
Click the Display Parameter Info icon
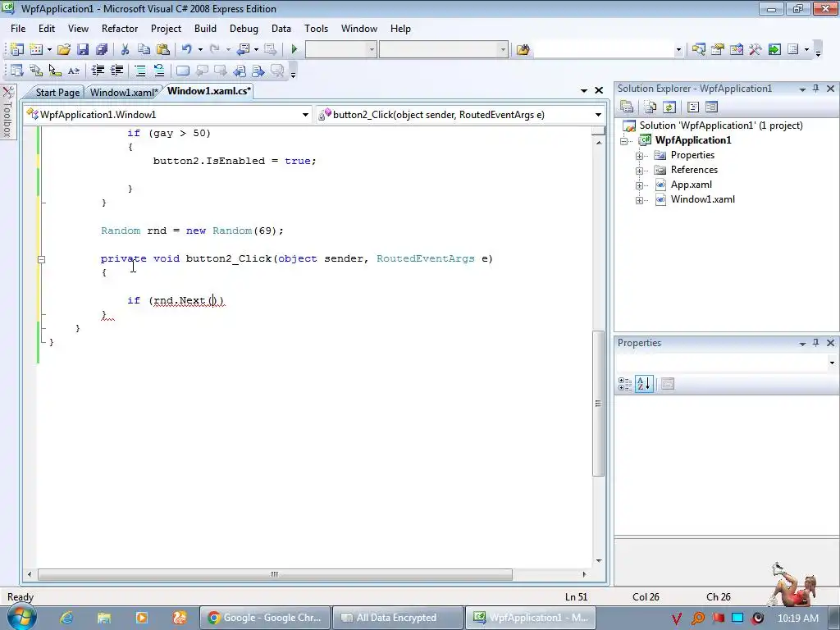(36, 71)
